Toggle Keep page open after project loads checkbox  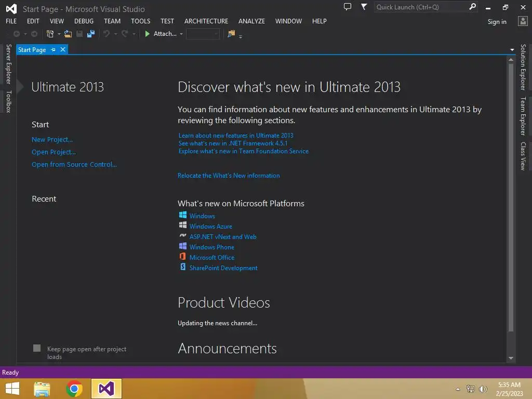(37, 348)
